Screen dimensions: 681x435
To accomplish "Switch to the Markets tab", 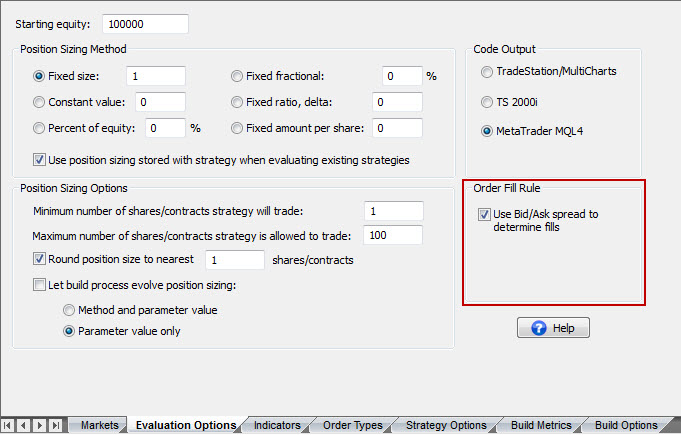I will click(x=99, y=425).
